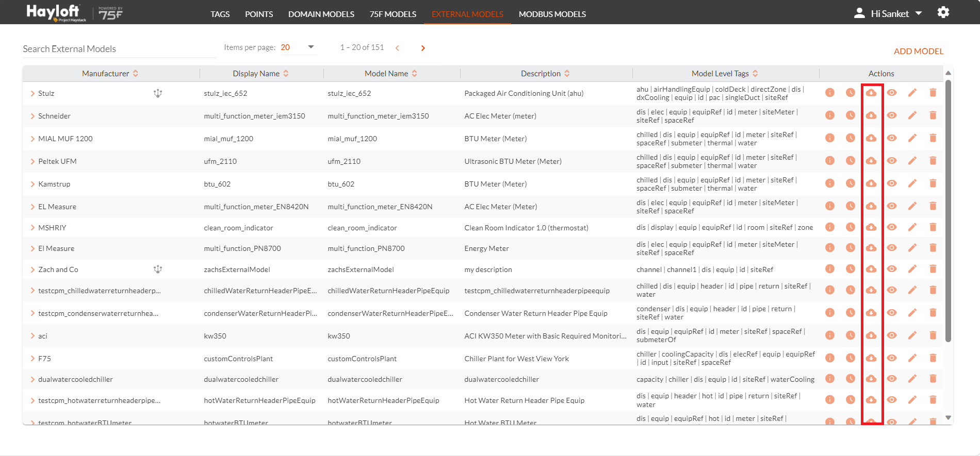
Task: Edit the Schneider model
Action: [912, 115]
